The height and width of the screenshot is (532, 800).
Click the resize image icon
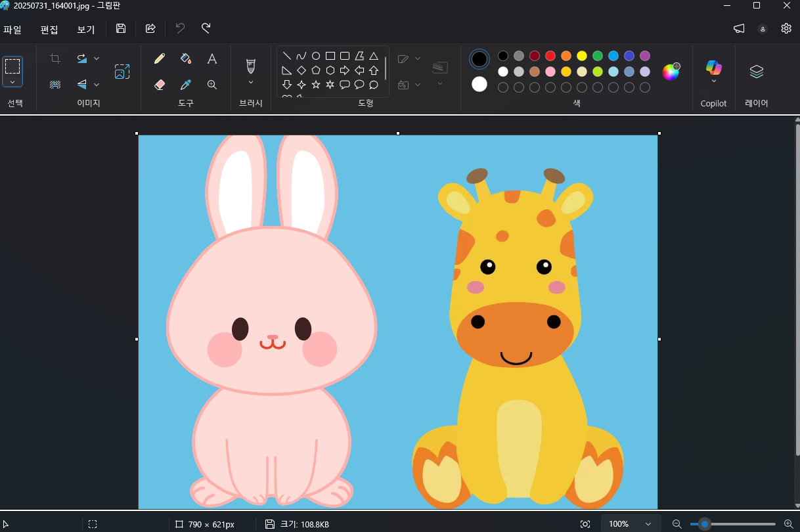[122, 72]
